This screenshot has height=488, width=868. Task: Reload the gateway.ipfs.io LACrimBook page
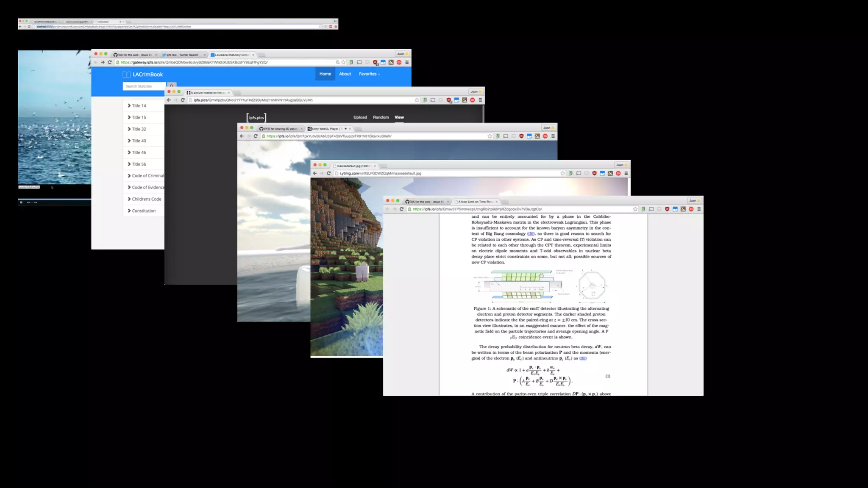110,62
